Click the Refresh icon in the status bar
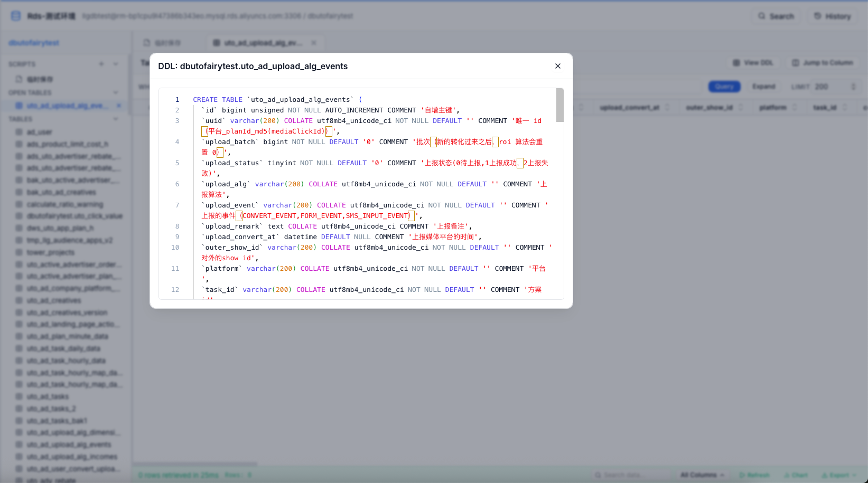Image resolution: width=868 pixels, height=483 pixels. [x=742, y=475]
